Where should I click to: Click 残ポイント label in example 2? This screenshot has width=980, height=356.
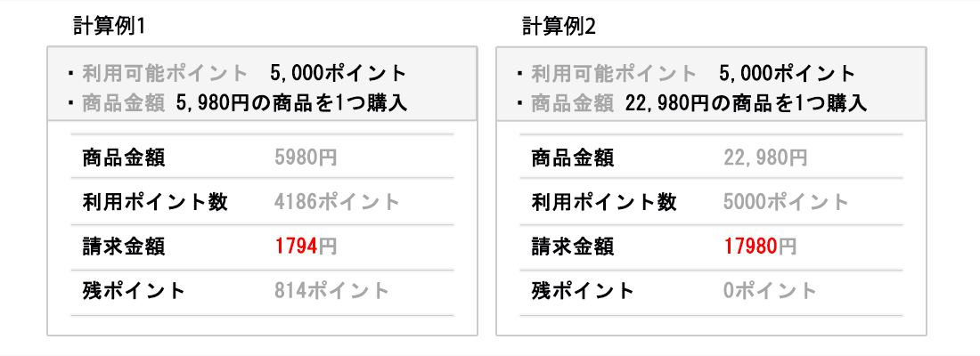pyautogui.click(x=583, y=290)
